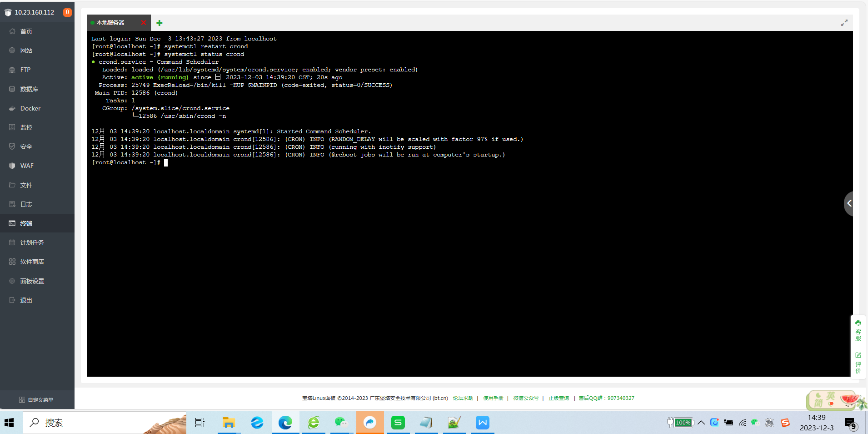Open Microsoft Edge from the taskbar
The width and height of the screenshot is (868, 434).
tap(285, 423)
